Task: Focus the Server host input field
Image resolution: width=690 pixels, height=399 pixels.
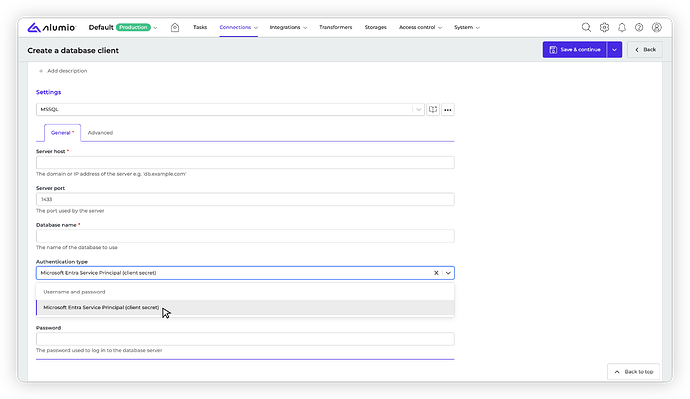Action: [245, 163]
